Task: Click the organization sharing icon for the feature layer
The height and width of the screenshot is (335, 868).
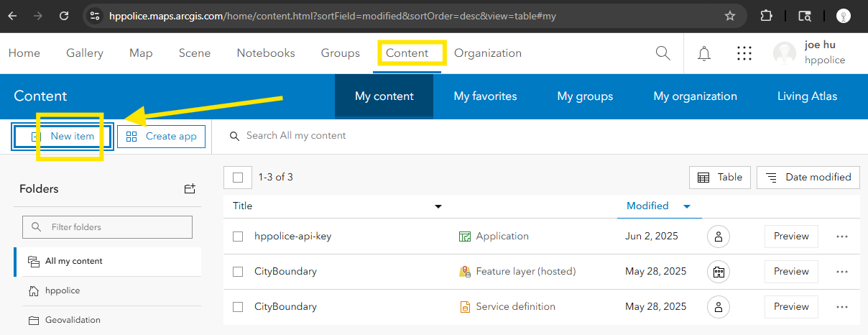Action: pos(719,272)
